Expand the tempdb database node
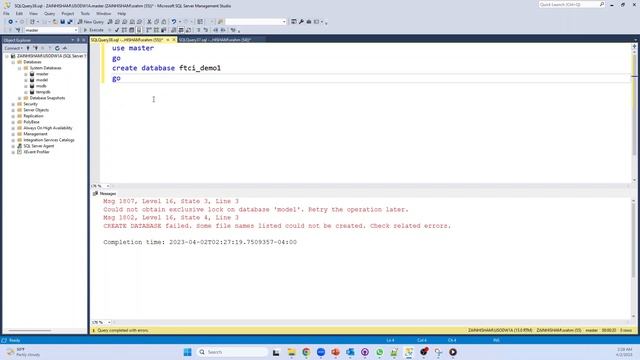 point(26,92)
